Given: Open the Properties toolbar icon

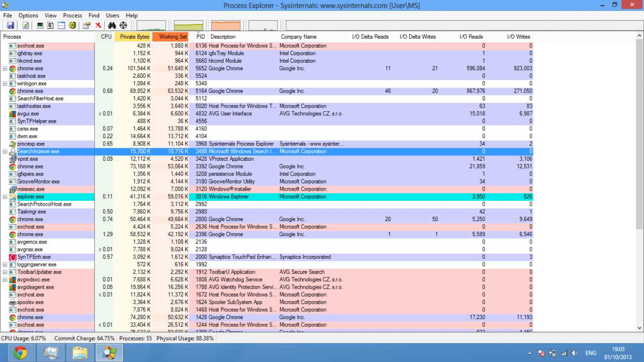Looking at the screenshot, I should point(87,26).
